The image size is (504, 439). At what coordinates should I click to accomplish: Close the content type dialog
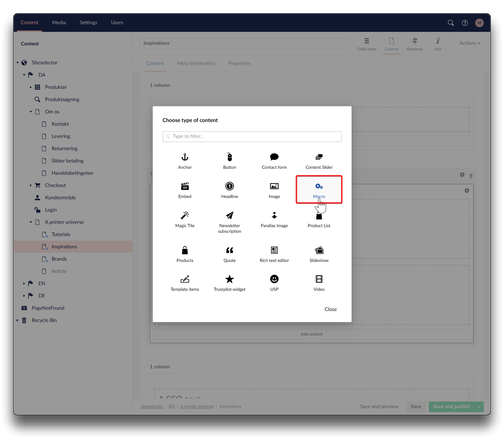click(x=330, y=309)
